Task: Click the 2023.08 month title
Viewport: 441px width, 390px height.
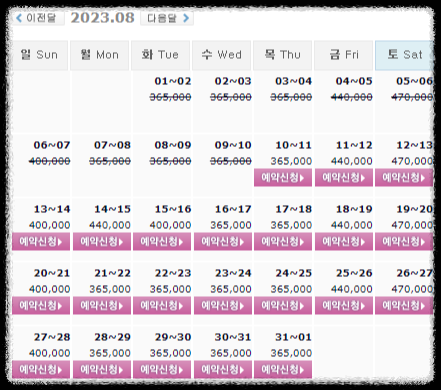Action: click(102, 18)
